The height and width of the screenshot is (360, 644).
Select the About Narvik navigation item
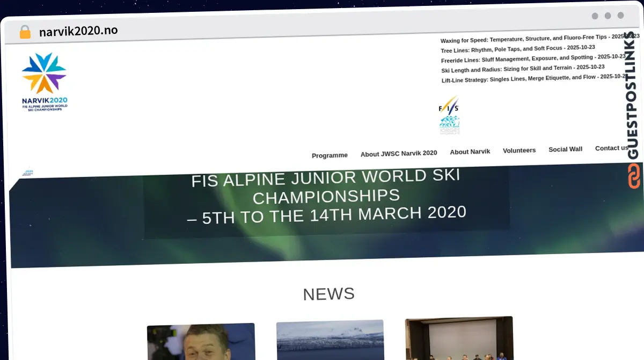pyautogui.click(x=470, y=152)
